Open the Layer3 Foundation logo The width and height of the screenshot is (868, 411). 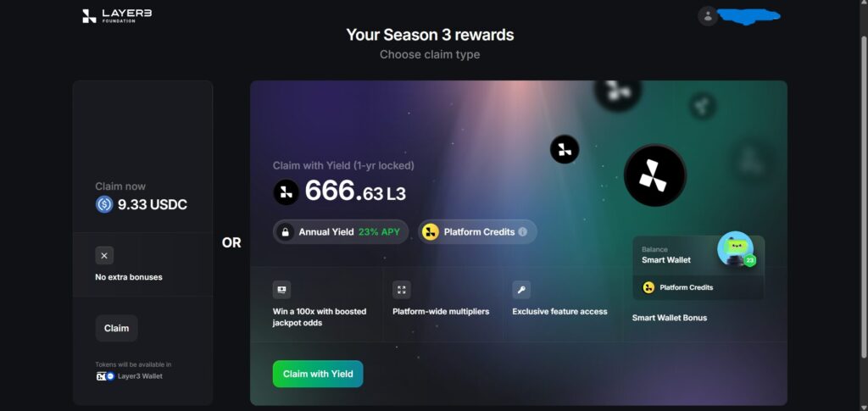click(x=116, y=16)
